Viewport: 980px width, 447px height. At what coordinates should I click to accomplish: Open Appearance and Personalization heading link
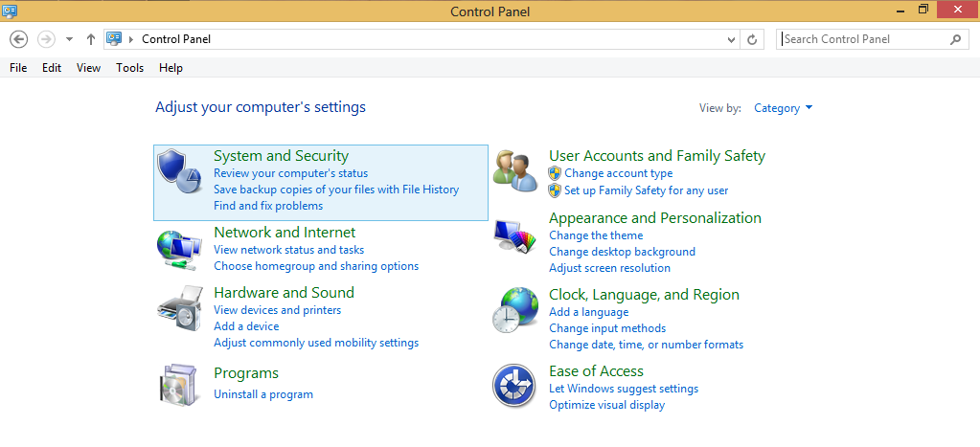(655, 218)
